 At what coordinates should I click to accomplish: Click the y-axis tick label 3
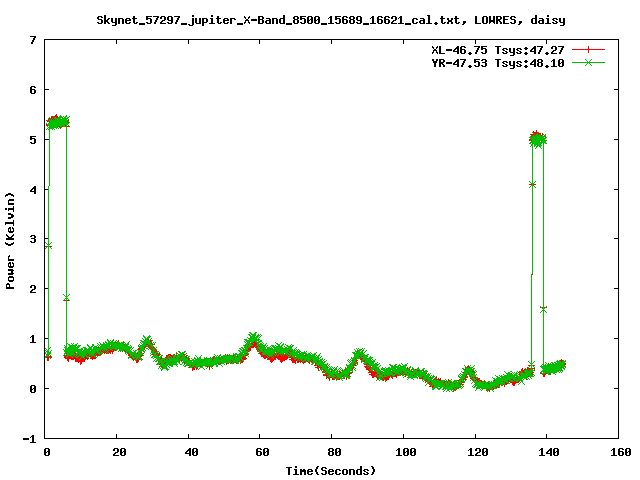[x=33, y=239]
